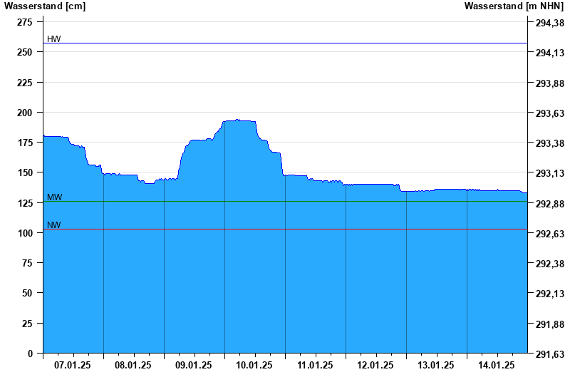This screenshot has height=392, width=570.
Task: Select the HW line label
Action: click(x=54, y=39)
